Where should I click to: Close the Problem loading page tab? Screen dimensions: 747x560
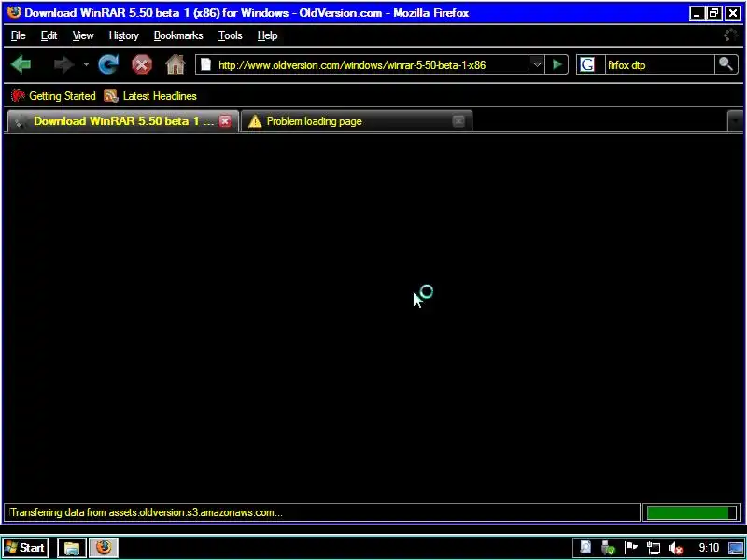coord(458,121)
